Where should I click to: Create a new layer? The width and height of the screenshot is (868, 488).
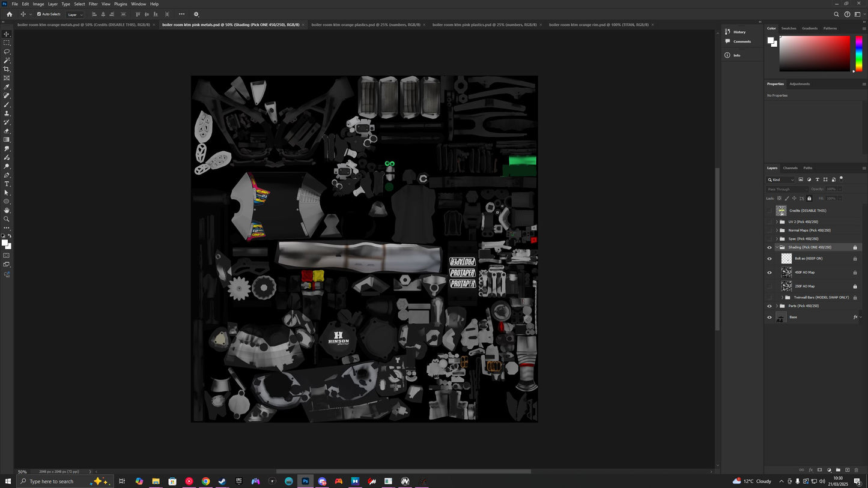848,470
